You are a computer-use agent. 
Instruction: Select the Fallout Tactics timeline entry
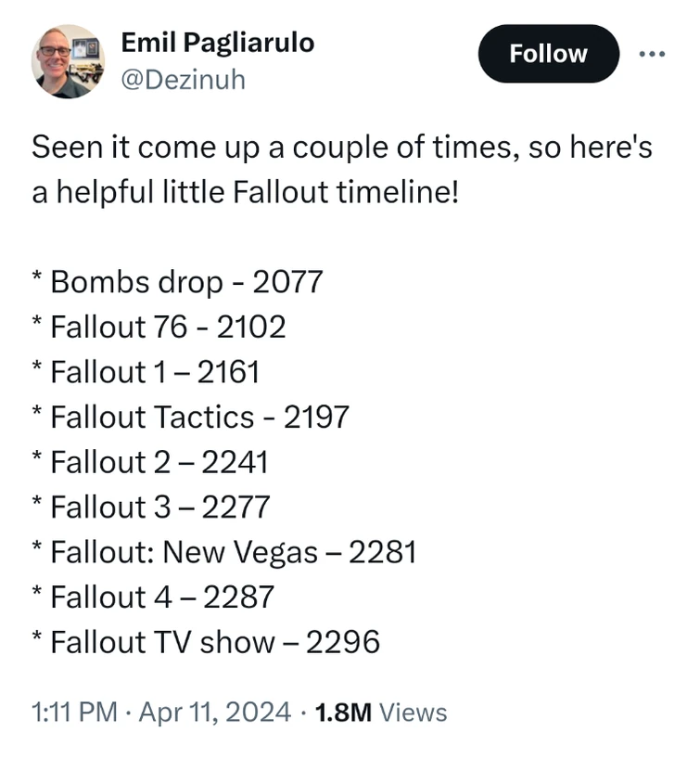[x=190, y=417]
